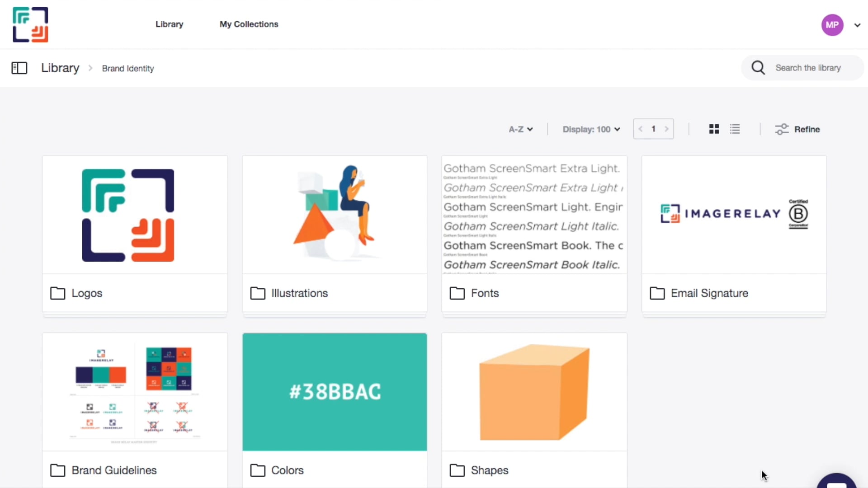Viewport: 868px width, 488px height.
Task: Click the Logos folder name
Action: (87, 293)
